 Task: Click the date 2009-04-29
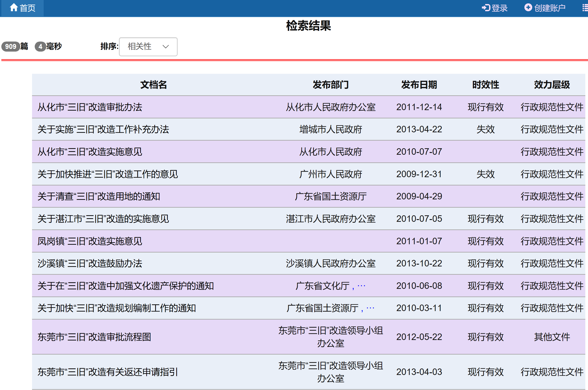(419, 196)
